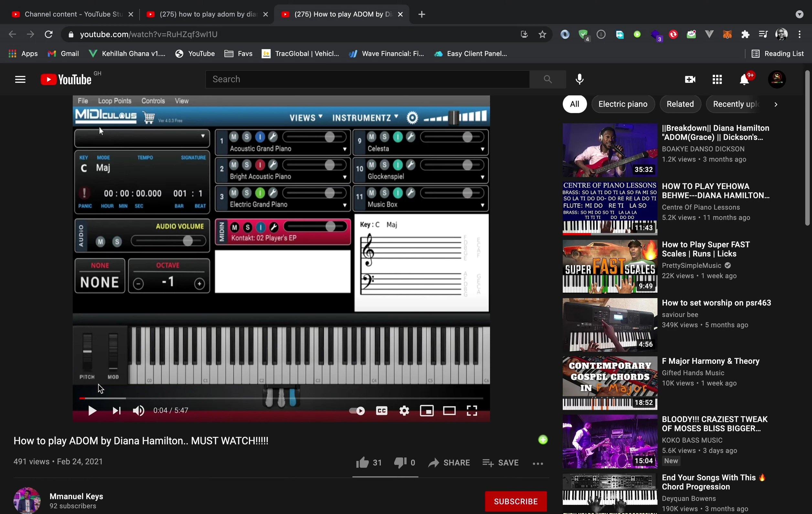Open the Chrome Extensions puzzle icon
The width and height of the screenshot is (812, 514).
pos(745,34)
